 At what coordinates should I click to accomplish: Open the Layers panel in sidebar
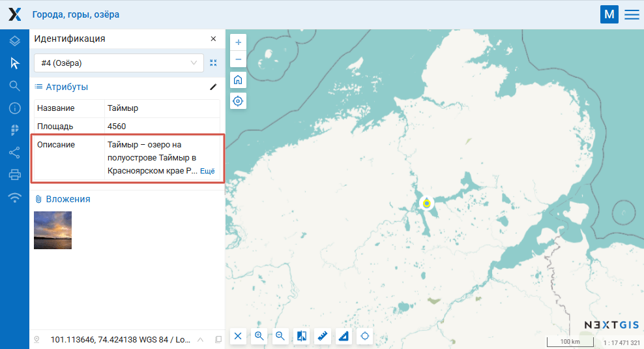click(x=14, y=41)
